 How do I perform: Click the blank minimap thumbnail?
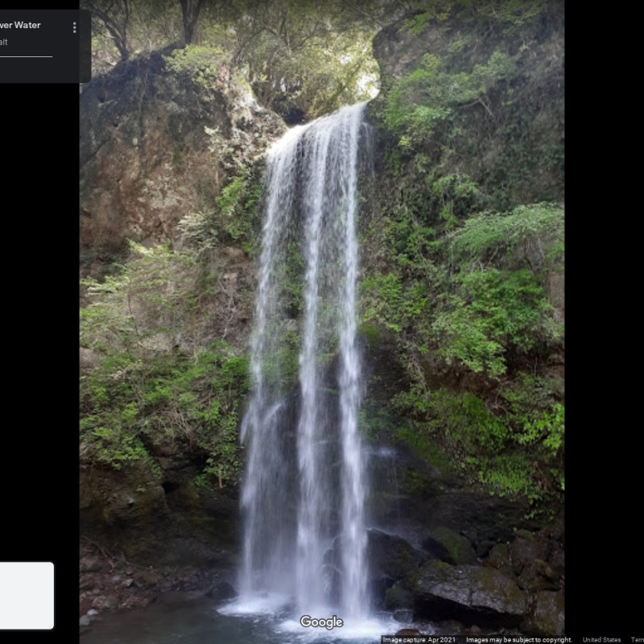26,596
